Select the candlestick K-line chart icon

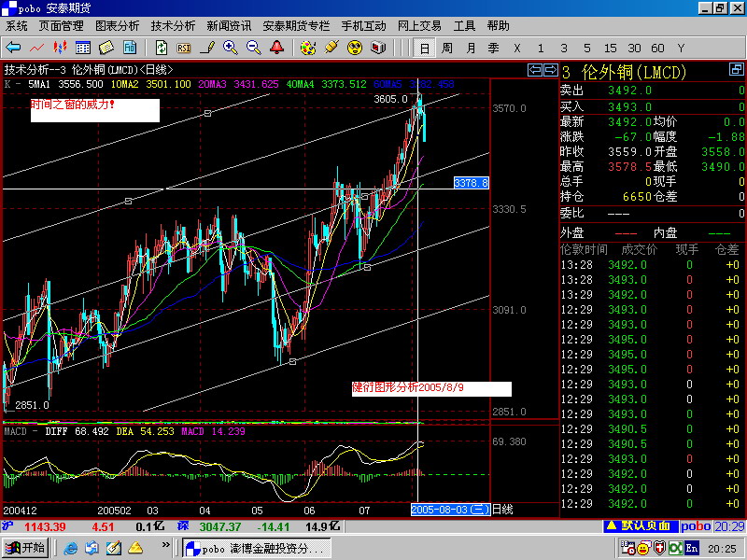[60, 48]
